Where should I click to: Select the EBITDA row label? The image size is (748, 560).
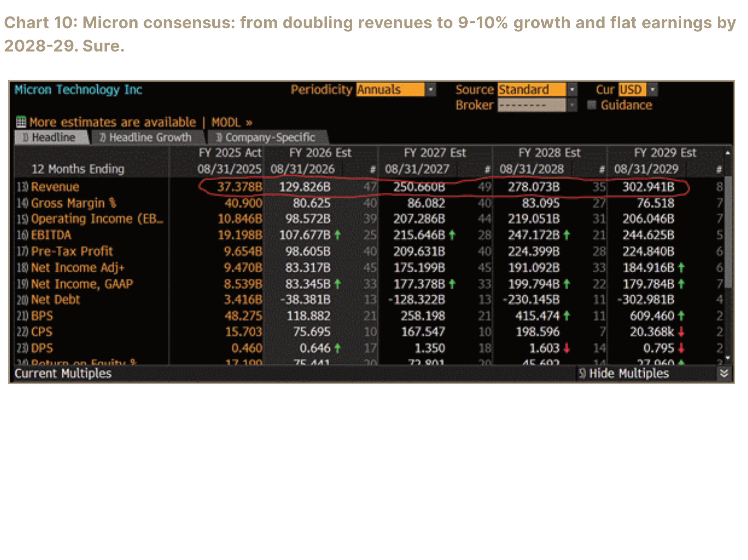point(51,235)
